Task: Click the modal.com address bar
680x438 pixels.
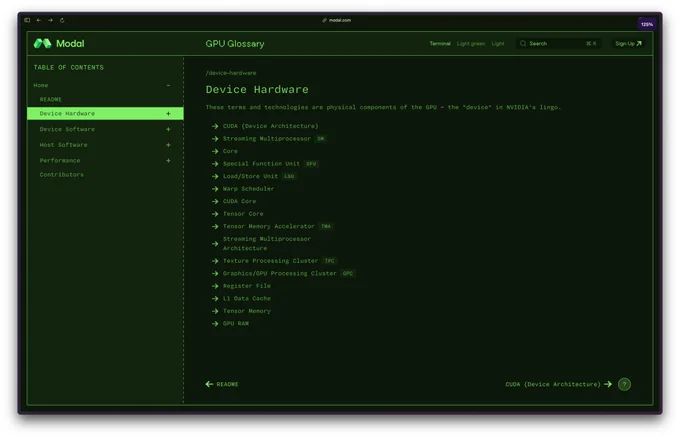Action: tap(337, 20)
